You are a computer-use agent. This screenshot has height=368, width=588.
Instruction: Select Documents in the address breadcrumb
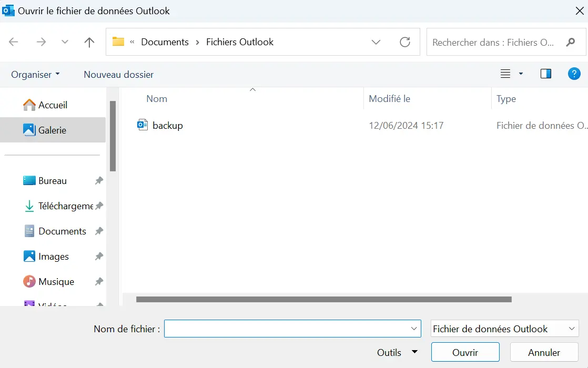point(165,42)
